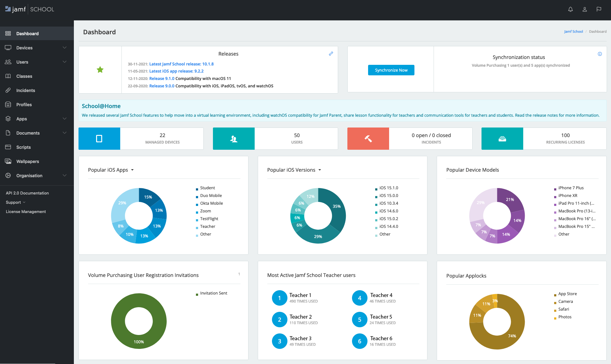
Task: Select Teacher 4 with 46 times used
Action: [x=374, y=298]
